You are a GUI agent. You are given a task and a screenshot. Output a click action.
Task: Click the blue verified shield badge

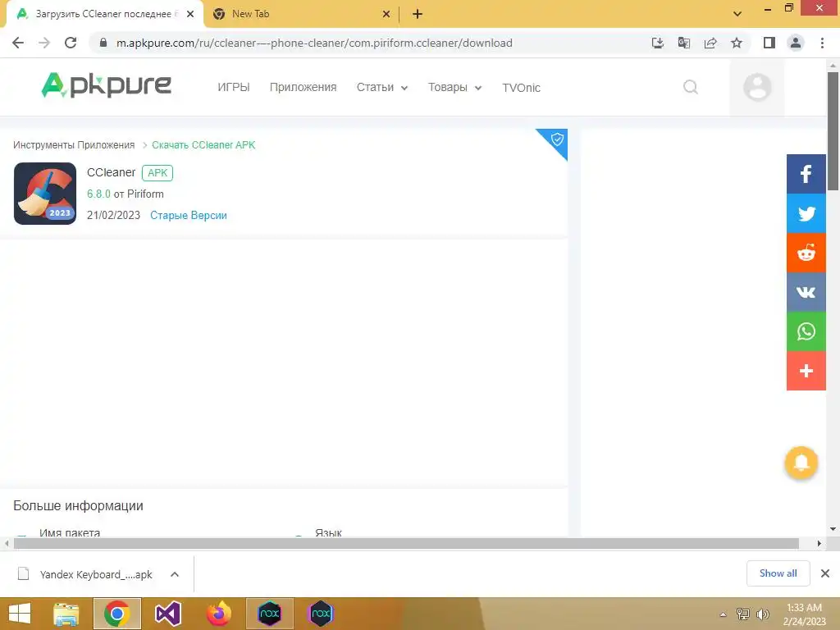tap(557, 139)
